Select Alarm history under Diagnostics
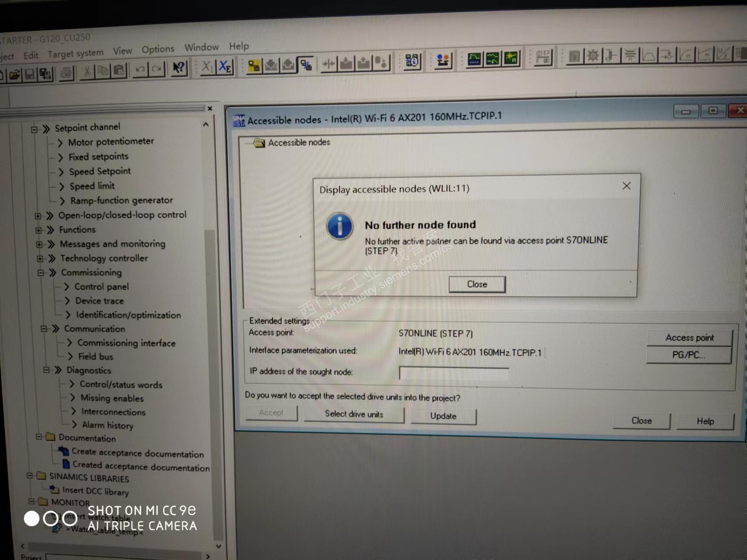 (108, 425)
